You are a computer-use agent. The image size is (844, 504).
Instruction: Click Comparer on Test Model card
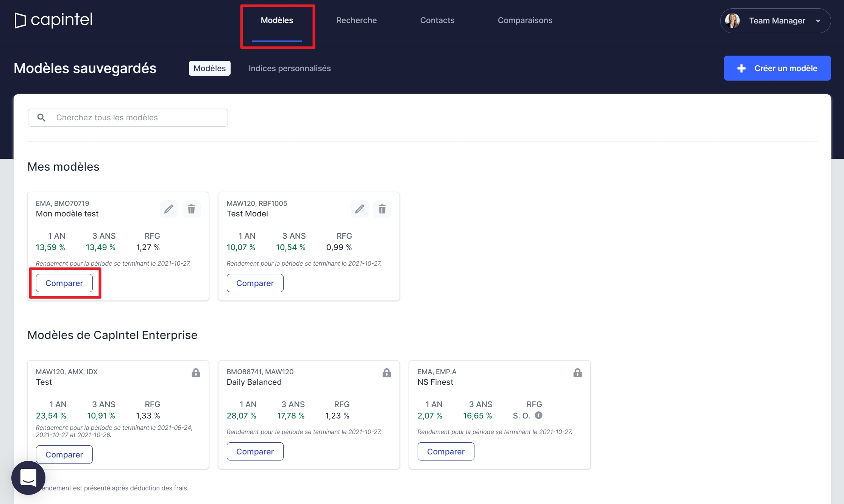coord(255,283)
